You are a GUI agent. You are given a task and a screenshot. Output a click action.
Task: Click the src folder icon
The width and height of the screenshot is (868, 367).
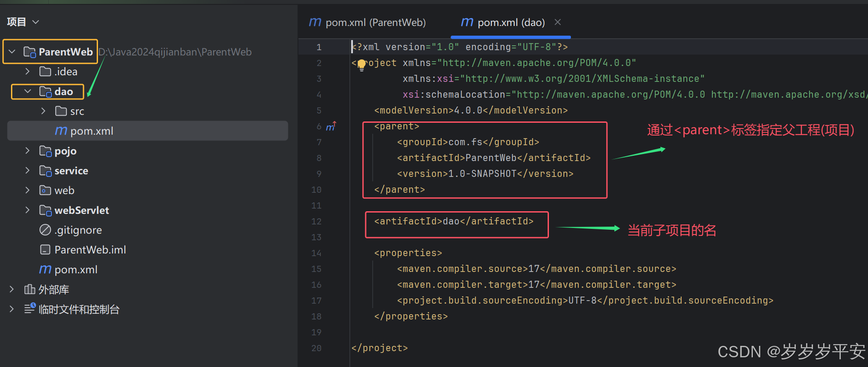click(x=61, y=111)
